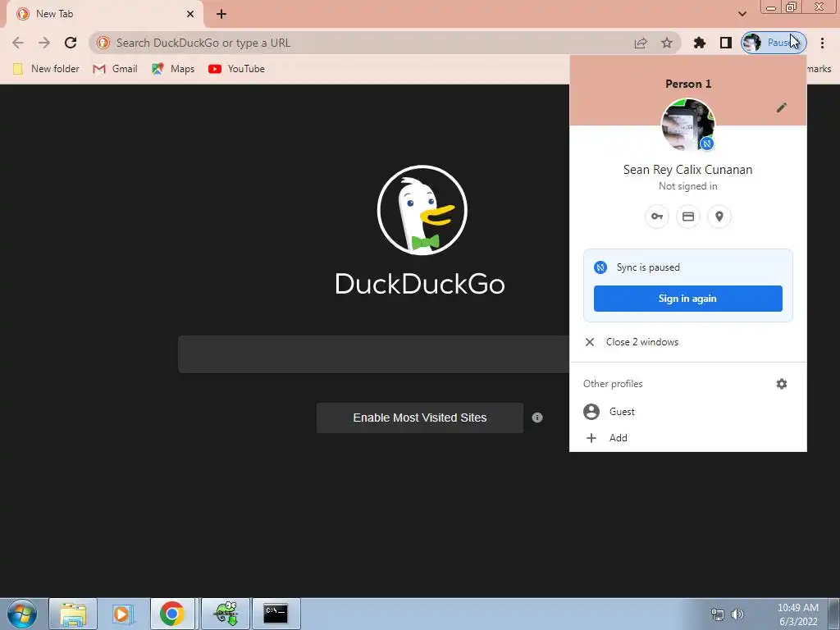Open the Maps bookmark
The width and height of the screenshot is (840, 630).
173,69
